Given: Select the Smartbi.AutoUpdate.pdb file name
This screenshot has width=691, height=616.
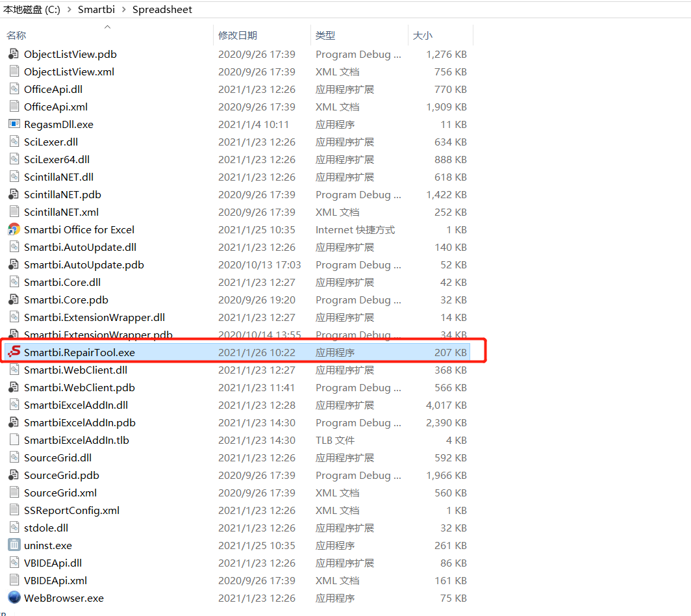Looking at the screenshot, I should tap(84, 264).
